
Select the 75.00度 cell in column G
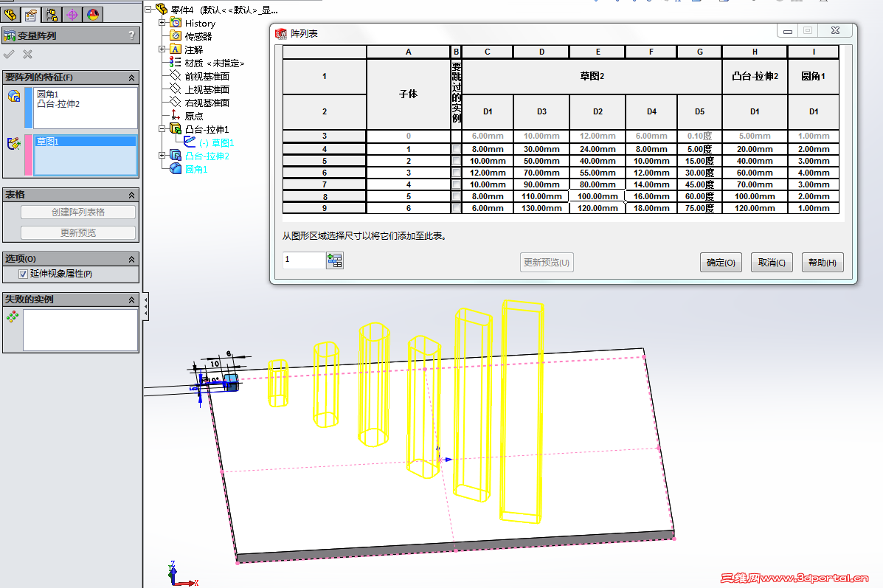(699, 208)
